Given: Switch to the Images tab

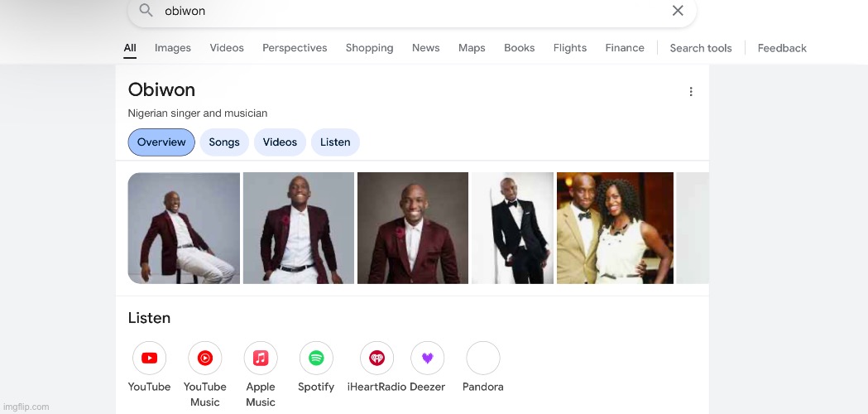Looking at the screenshot, I should tap(173, 48).
